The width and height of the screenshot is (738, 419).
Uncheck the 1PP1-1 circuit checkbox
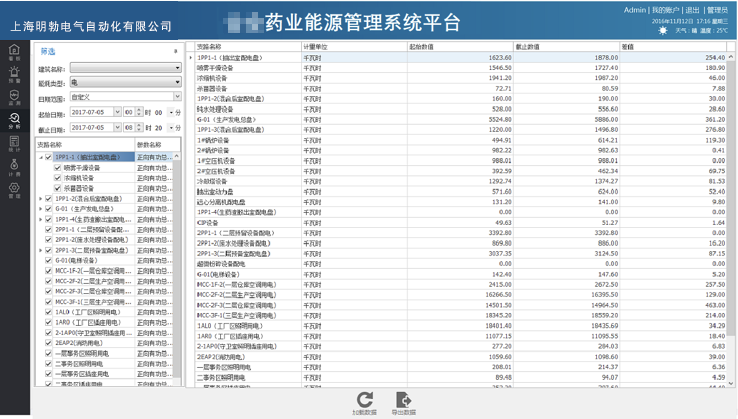[49, 157]
